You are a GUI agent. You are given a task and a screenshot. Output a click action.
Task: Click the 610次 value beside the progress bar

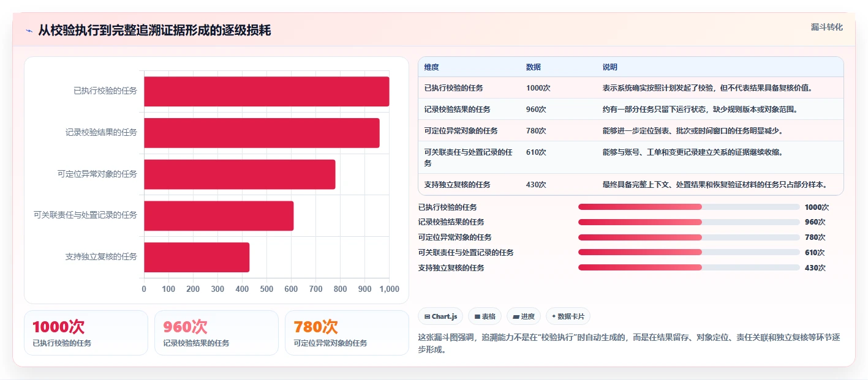tap(815, 252)
